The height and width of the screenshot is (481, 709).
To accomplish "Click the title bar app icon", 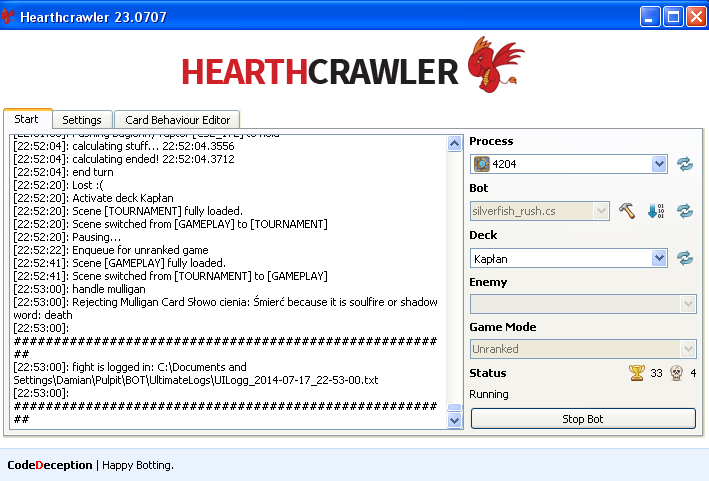I will click(8, 17).
